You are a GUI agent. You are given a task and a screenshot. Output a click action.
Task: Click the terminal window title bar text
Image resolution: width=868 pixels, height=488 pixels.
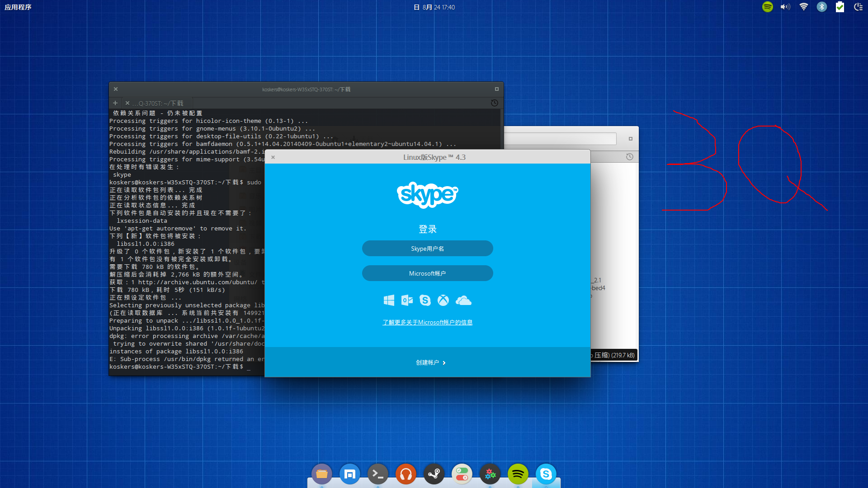tap(306, 89)
